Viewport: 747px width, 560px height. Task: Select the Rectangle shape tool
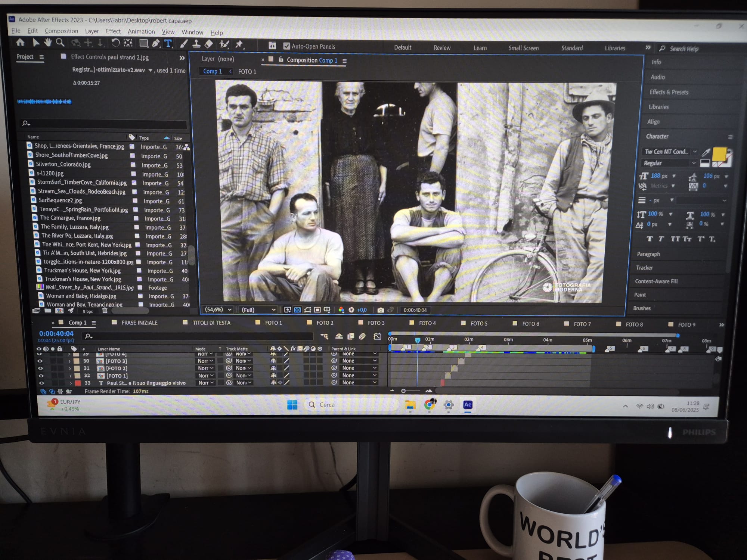143,44
